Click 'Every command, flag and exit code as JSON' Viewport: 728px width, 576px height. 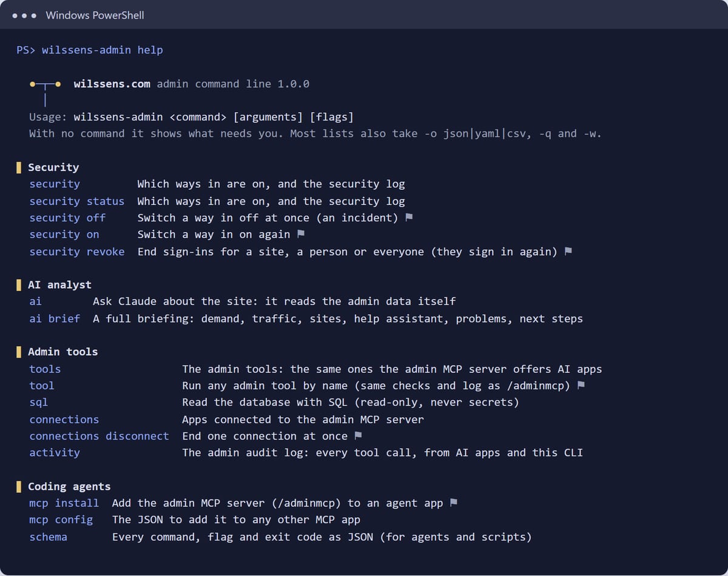point(322,537)
